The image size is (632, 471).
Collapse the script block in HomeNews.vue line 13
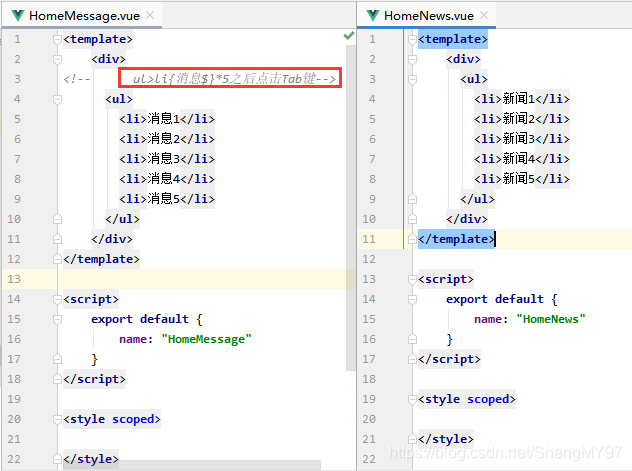(x=412, y=279)
